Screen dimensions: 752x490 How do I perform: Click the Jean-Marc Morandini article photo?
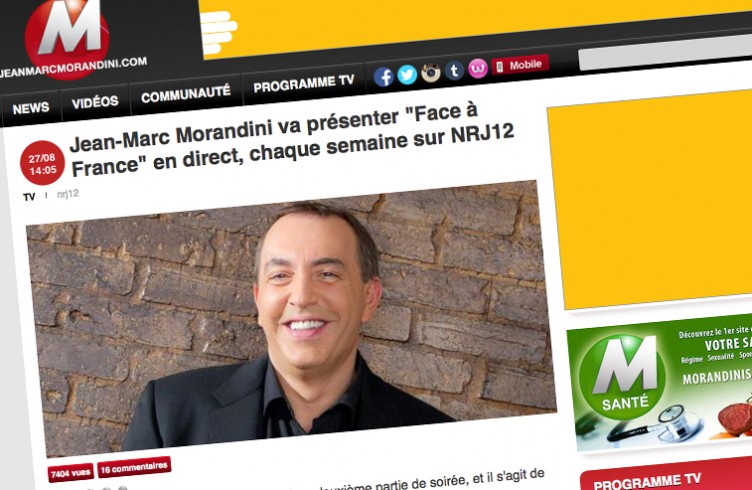(292, 318)
